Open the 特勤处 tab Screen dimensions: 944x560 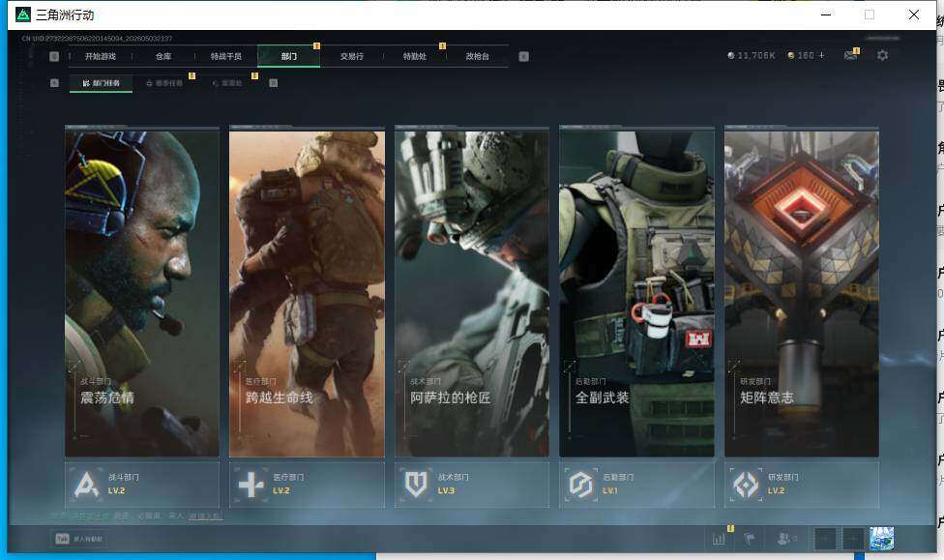coord(415,57)
